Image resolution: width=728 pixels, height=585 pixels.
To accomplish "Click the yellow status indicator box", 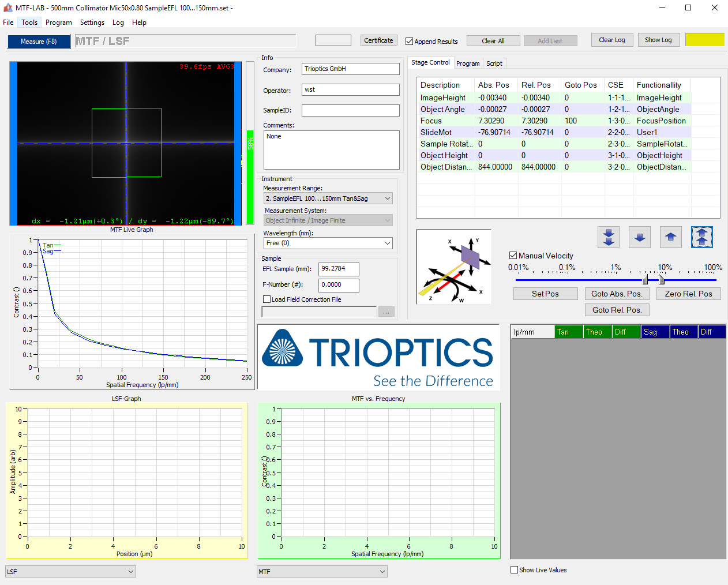I will tap(704, 40).
